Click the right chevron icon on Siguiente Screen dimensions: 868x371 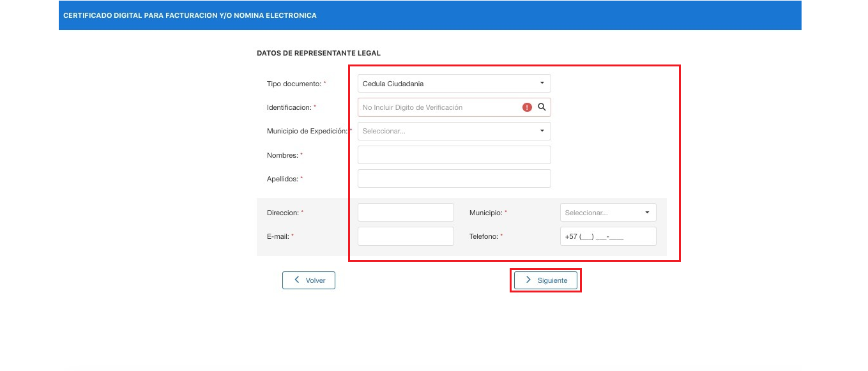point(528,280)
